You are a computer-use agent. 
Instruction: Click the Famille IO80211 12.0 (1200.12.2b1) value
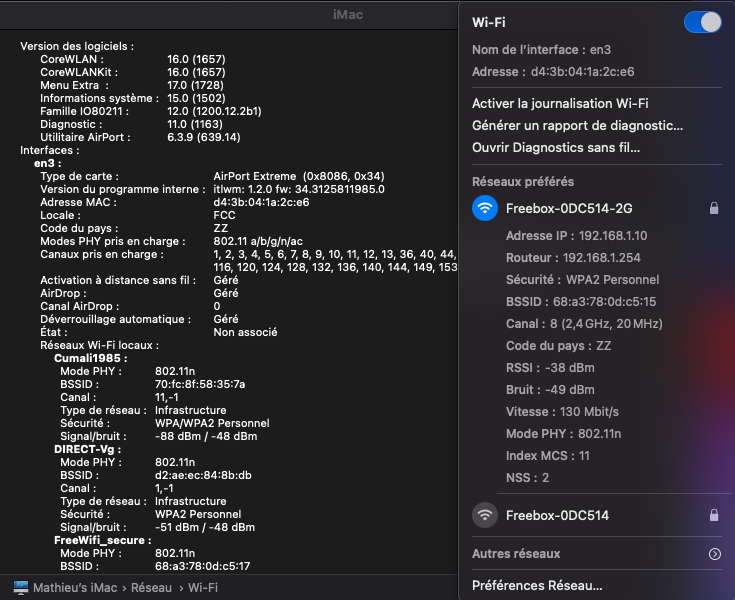tap(214, 112)
